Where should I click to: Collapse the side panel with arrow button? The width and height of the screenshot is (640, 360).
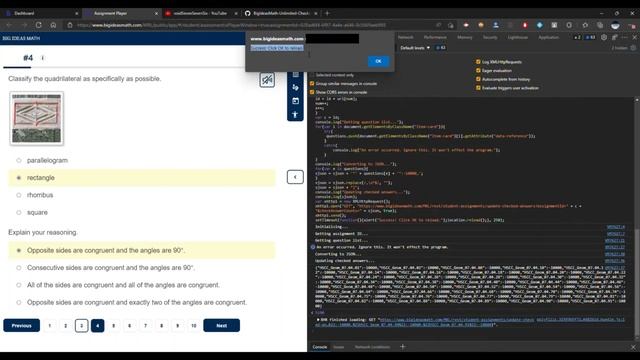295,177
